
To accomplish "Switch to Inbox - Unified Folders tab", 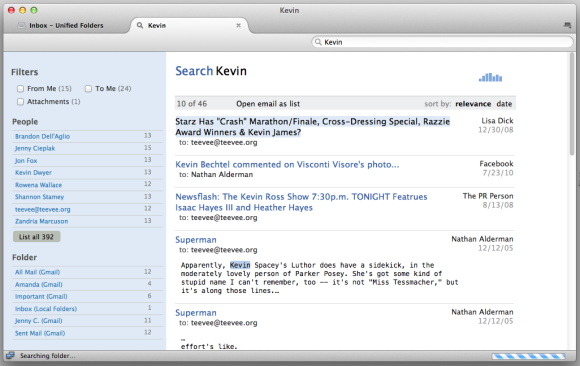I will coord(67,25).
